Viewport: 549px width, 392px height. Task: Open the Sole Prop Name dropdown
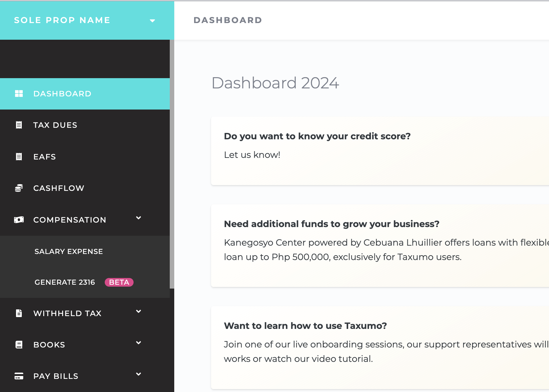152,20
